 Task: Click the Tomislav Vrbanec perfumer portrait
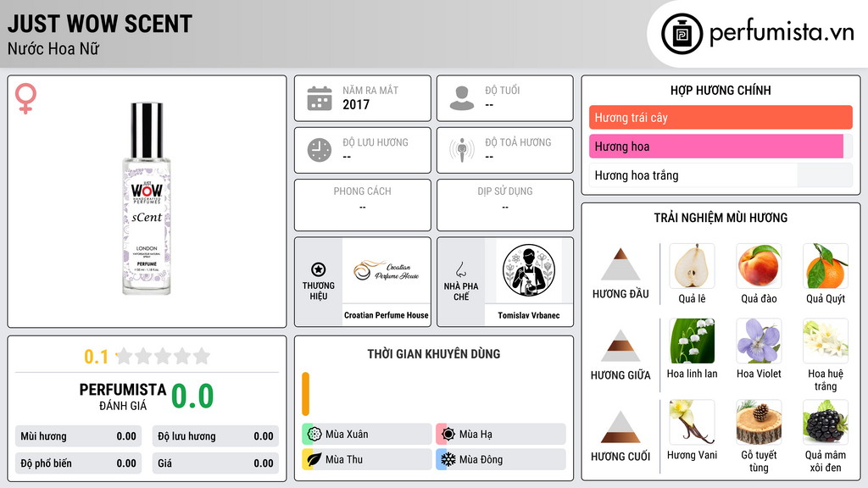[529, 270]
